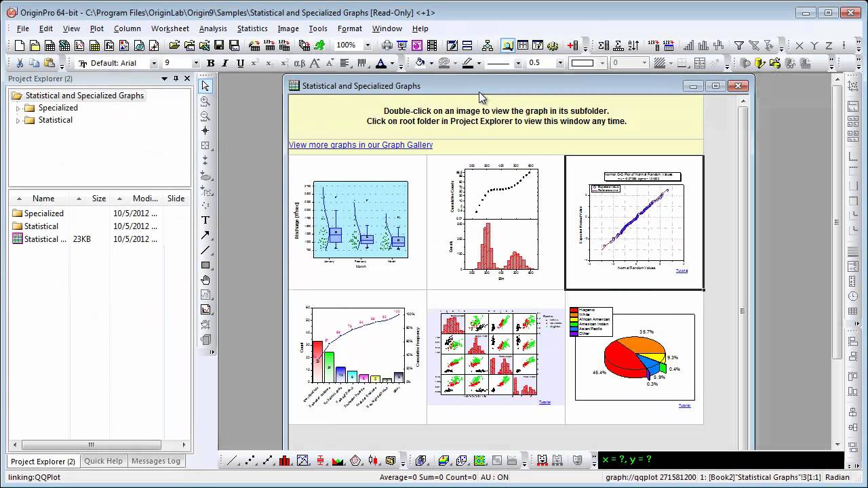Click View more graphs in our Graph Gallery link
The height and width of the screenshot is (488, 868).
click(360, 145)
